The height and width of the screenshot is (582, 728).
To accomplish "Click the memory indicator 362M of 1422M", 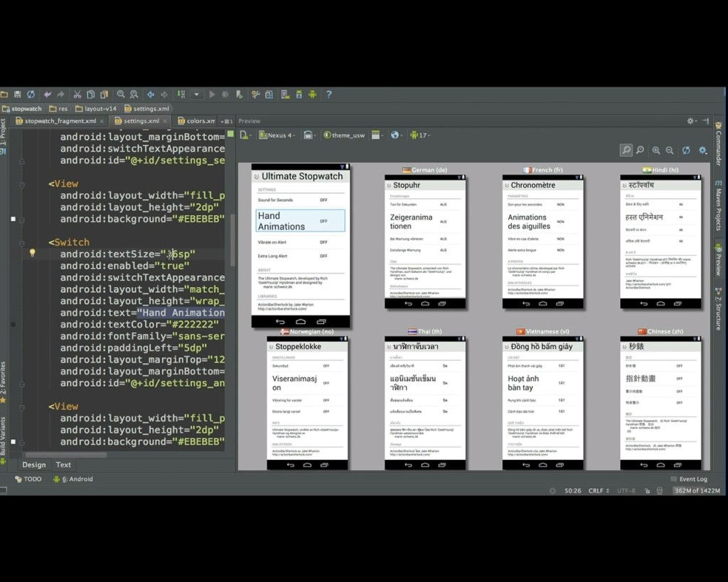I will (x=697, y=490).
